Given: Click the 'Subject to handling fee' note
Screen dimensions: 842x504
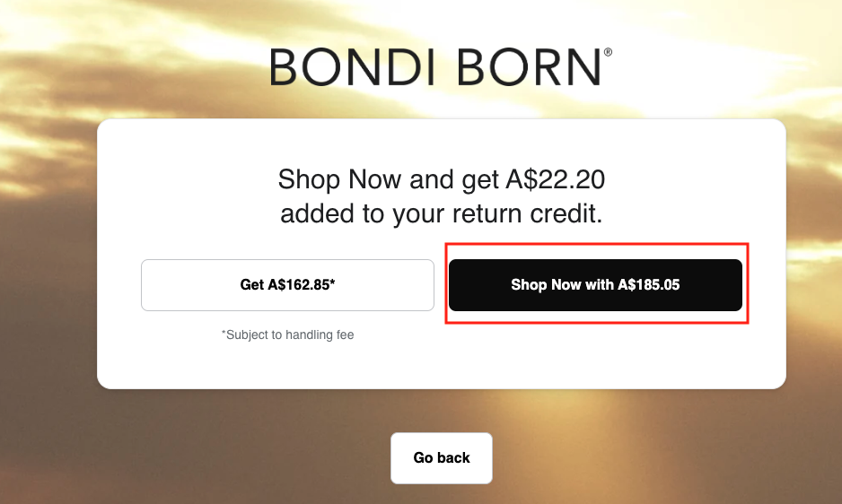Looking at the screenshot, I should pos(288,335).
